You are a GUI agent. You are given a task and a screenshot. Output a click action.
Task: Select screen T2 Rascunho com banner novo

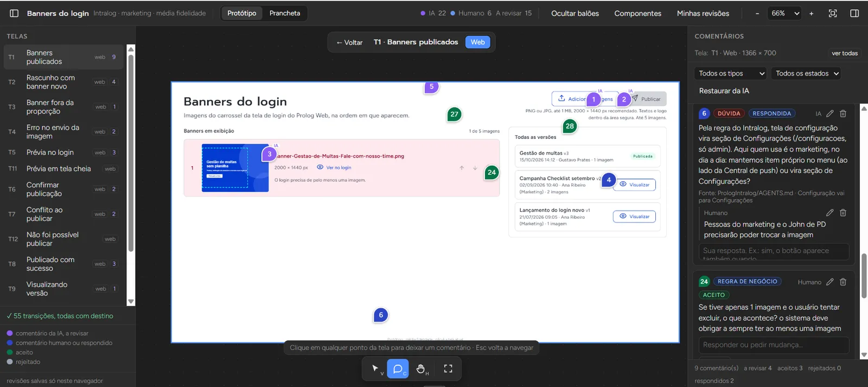coord(63,82)
